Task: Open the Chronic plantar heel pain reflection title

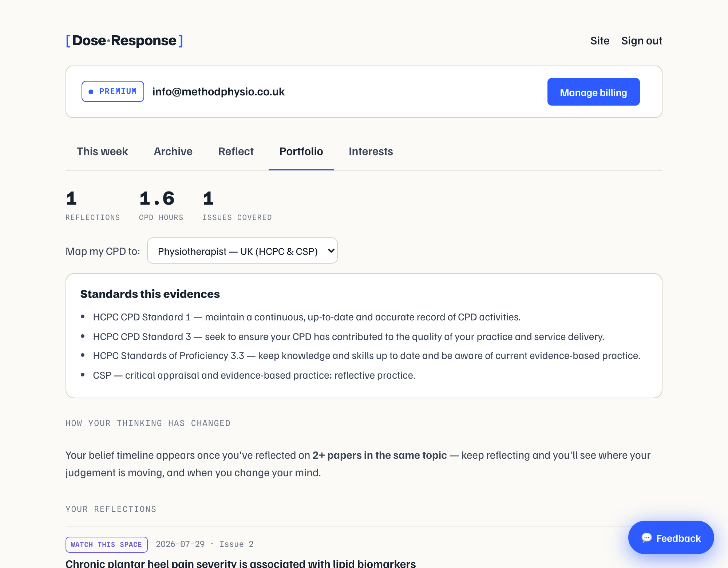Action: click(x=241, y=563)
